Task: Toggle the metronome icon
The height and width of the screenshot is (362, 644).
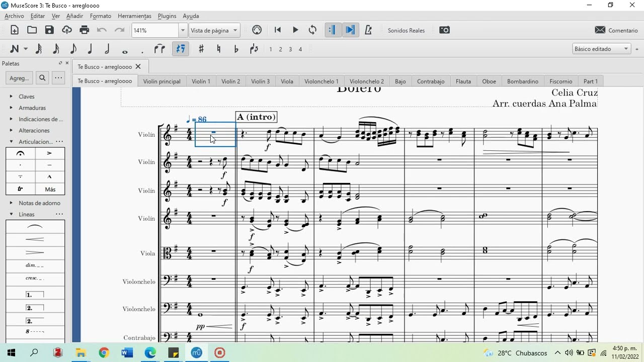Action: (x=368, y=30)
